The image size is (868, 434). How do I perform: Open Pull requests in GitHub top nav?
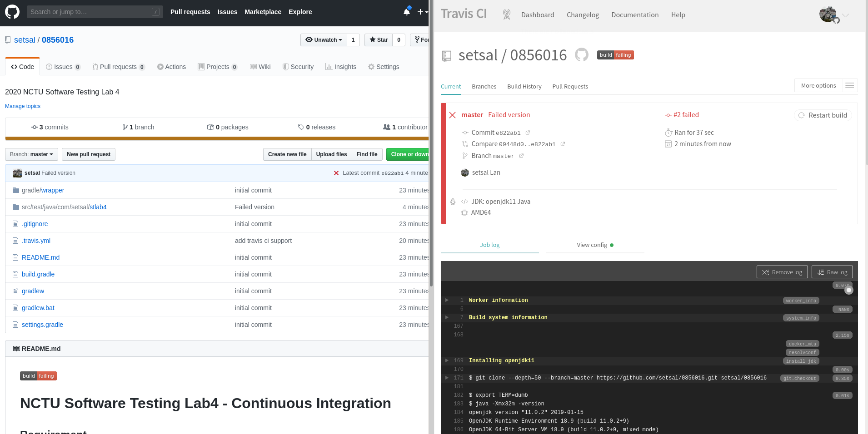point(190,12)
